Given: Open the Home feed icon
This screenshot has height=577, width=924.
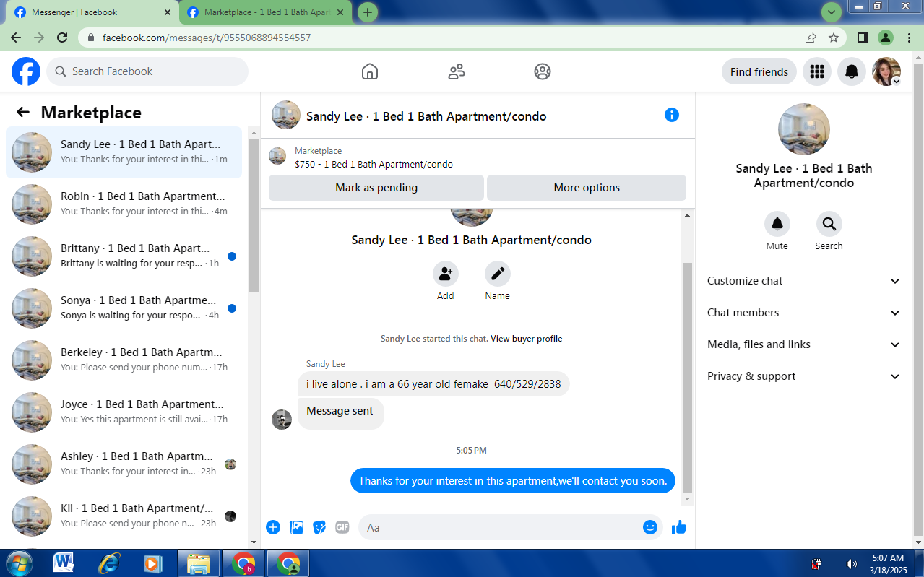Looking at the screenshot, I should click(x=370, y=71).
